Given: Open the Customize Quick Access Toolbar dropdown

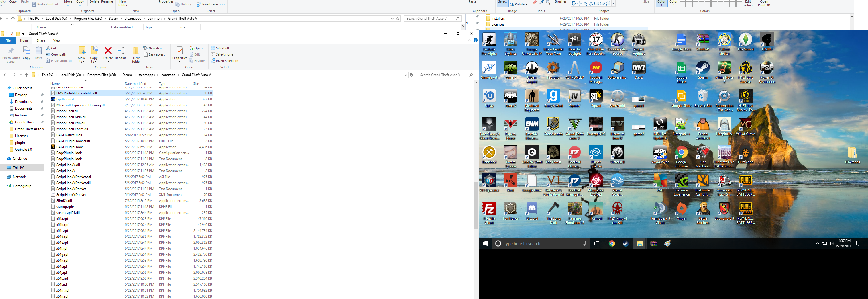Looking at the screenshot, I should (23, 34).
